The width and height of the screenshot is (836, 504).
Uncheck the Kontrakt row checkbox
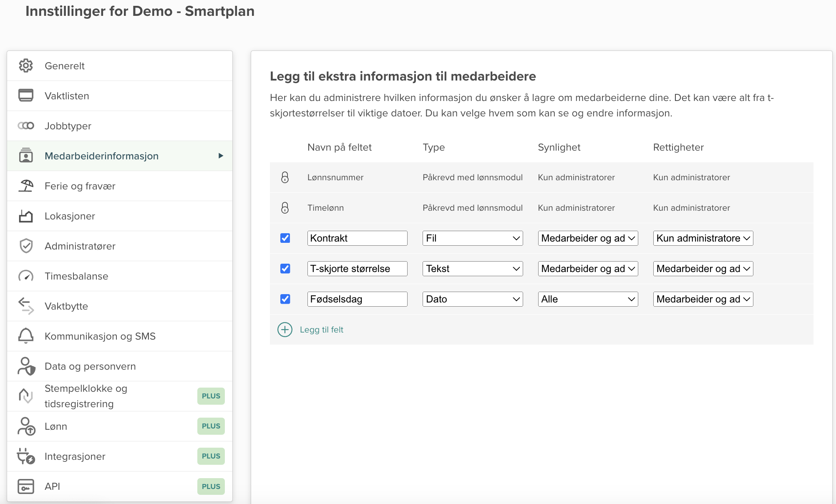[285, 238]
